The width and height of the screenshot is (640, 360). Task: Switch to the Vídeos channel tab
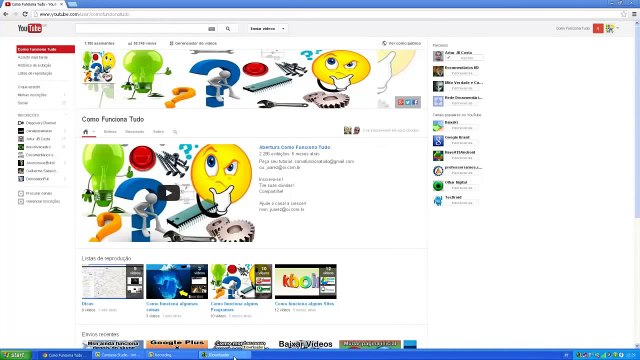[110, 132]
